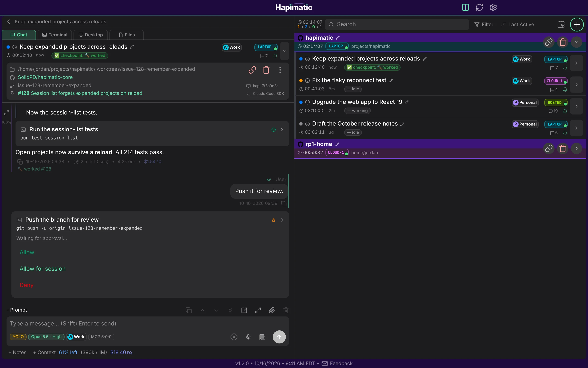This screenshot has height=368, width=588.
Task: Open the Last Active sort dropdown
Action: point(517,24)
